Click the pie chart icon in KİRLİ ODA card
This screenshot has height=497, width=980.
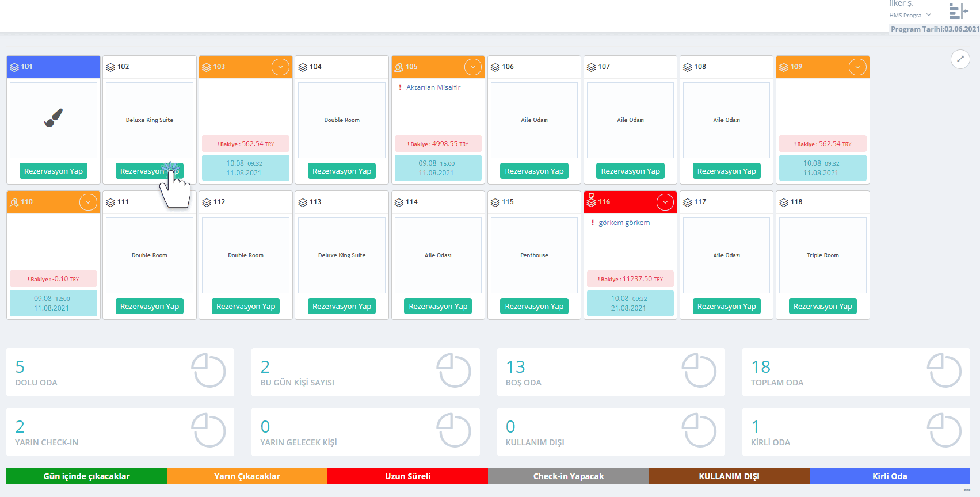(944, 431)
